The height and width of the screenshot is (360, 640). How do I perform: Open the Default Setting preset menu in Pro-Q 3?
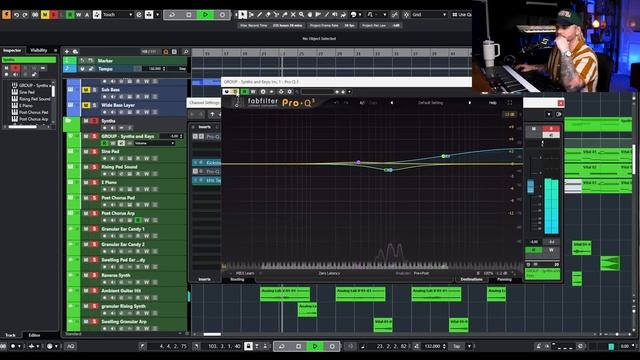pyautogui.click(x=431, y=103)
